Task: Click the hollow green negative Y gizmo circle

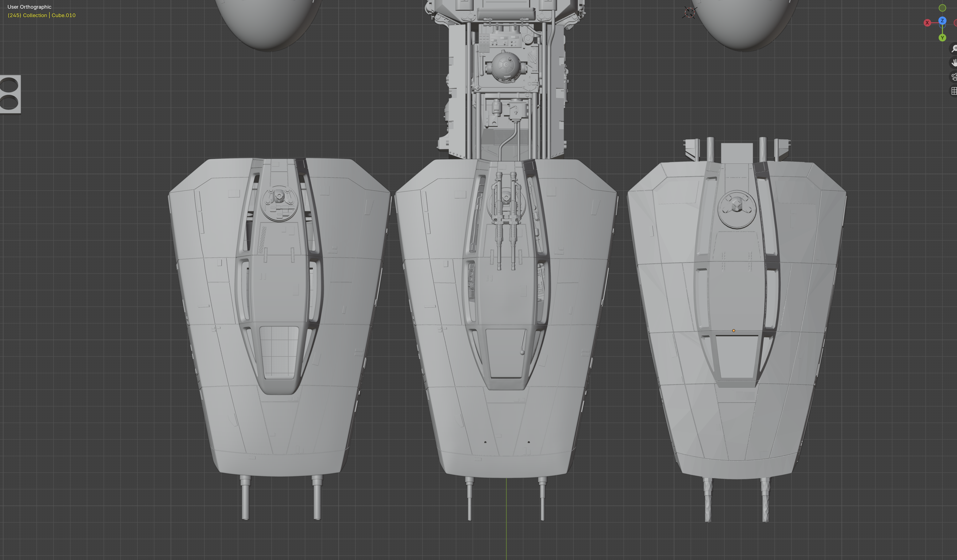Action: tap(942, 8)
